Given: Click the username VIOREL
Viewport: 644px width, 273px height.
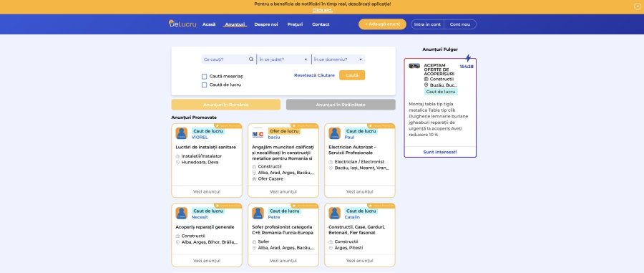Looking at the screenshot, I should [x=200, y=138].
